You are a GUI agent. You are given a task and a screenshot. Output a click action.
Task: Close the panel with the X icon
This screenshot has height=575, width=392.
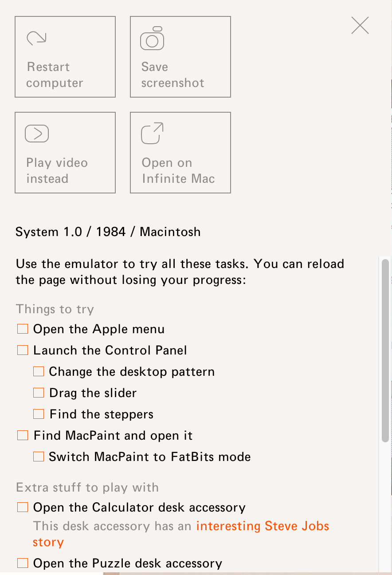click(x=360, y=26)
